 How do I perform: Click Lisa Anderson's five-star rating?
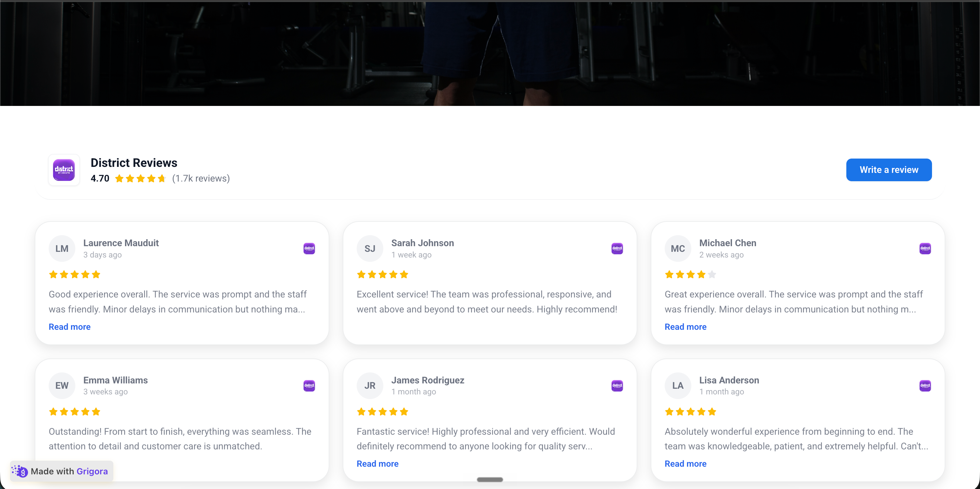tap(690, 412)
